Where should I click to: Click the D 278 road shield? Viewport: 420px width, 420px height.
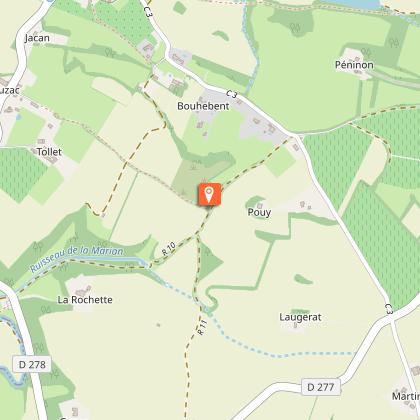click(x=32, y=364)
